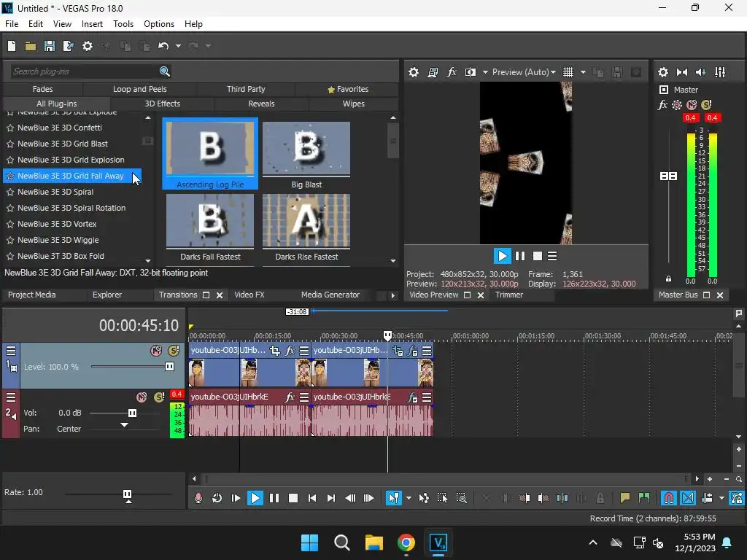747x560 pixels.
Task: Open Video Output FX icon in preview
Action: pyautogui.click(x=451, y=72)
